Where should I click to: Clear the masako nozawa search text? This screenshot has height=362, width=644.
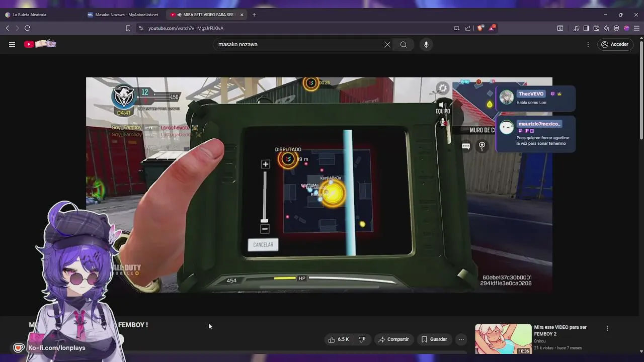click(387, 44)
